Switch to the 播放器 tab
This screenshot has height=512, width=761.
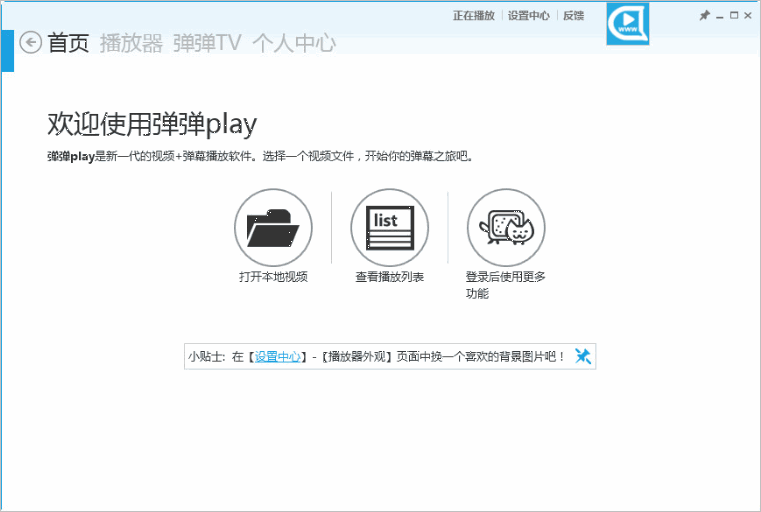pos(131,43)
